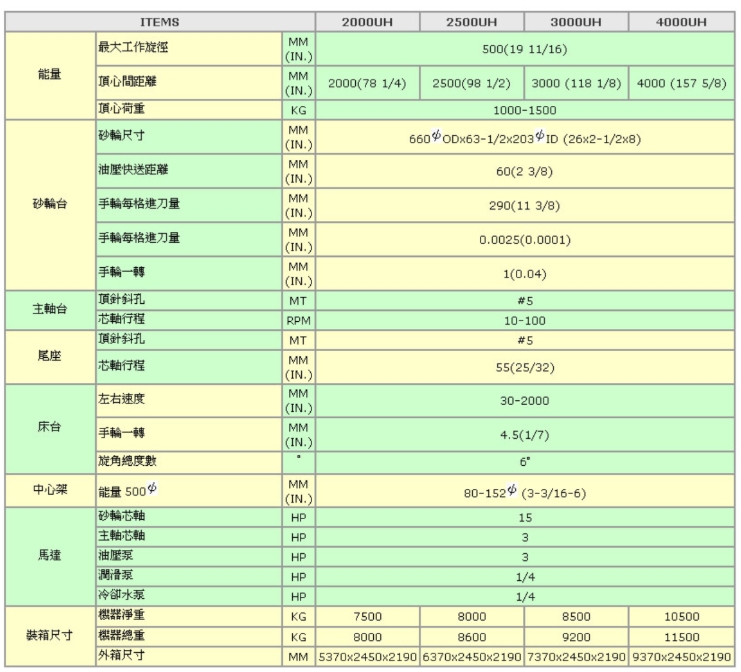Click the gross weight 8600
The width and height of the screenshot is (741, 672).
[x=472, y=638]
